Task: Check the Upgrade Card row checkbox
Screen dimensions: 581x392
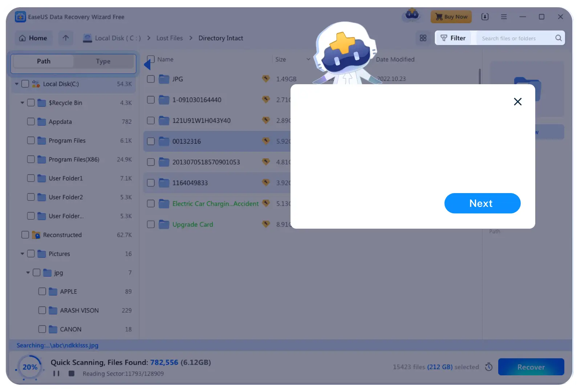Action: click(151, 224)
